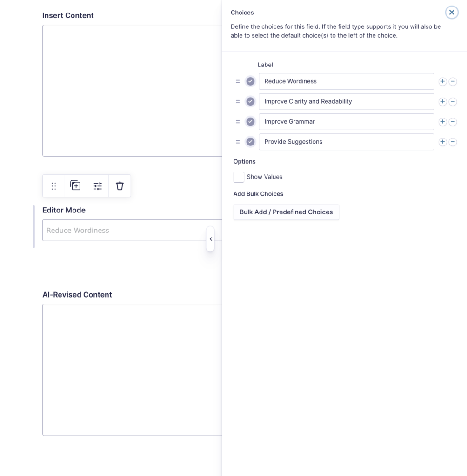Click the drag handle beside Provide Suggestions
The image size is (467, 476).
[x=238, y=142]
